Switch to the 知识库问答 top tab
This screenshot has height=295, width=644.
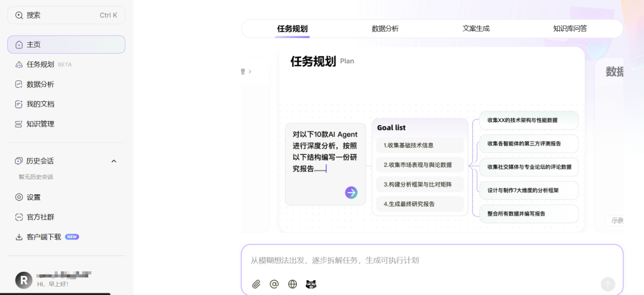(x=570, y=29)
